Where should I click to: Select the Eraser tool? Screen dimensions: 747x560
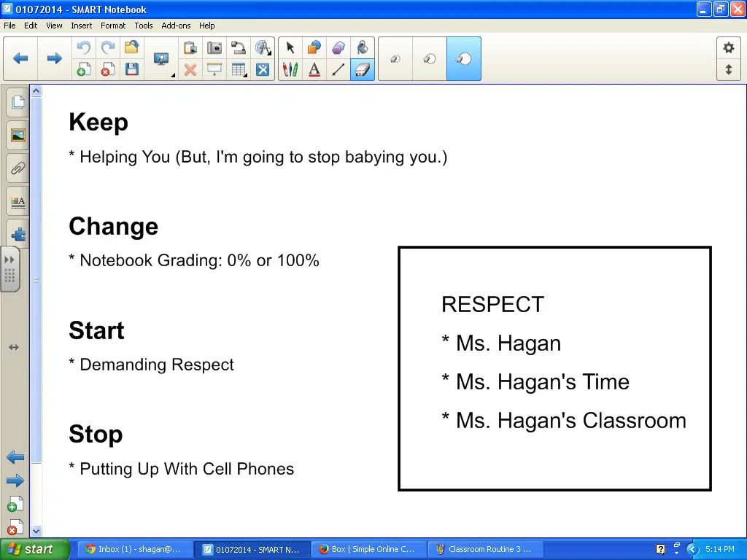click(363, 70)
